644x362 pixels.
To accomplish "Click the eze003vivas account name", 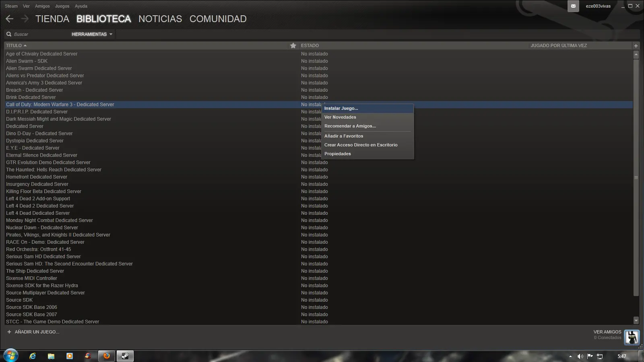I will click(598, 6).
